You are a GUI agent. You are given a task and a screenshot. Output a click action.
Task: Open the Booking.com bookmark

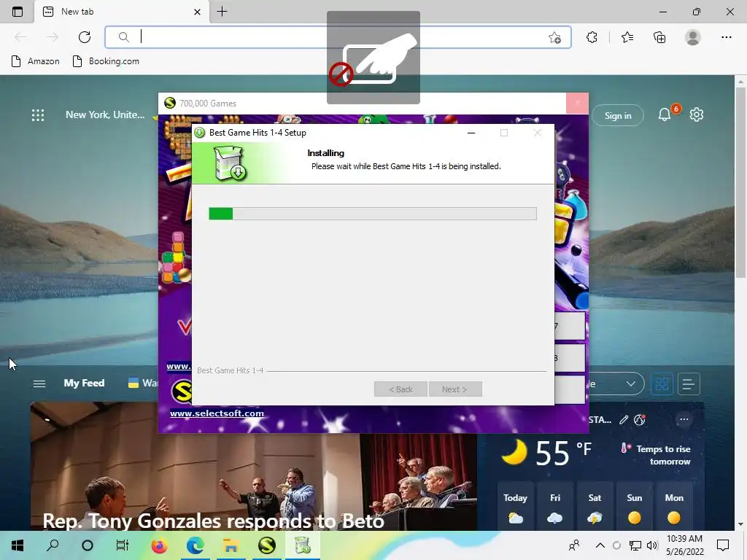[x=106, y=61]
